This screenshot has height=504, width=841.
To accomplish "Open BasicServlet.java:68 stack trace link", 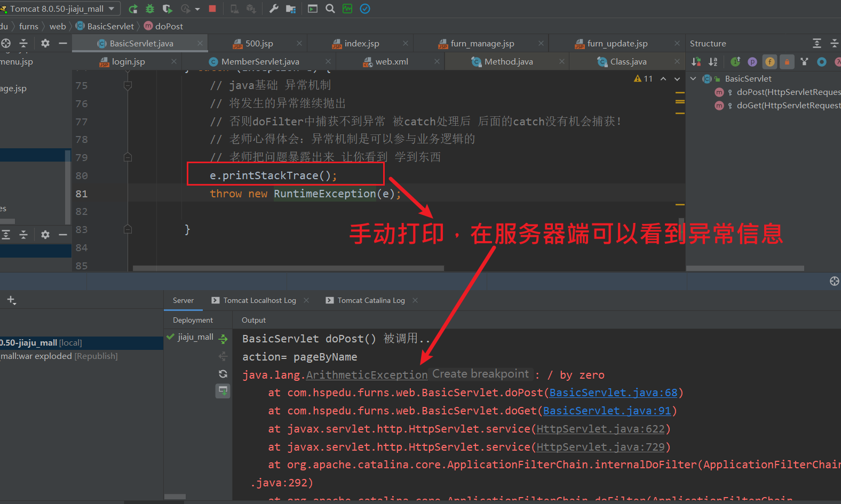I will pos(613,393).
